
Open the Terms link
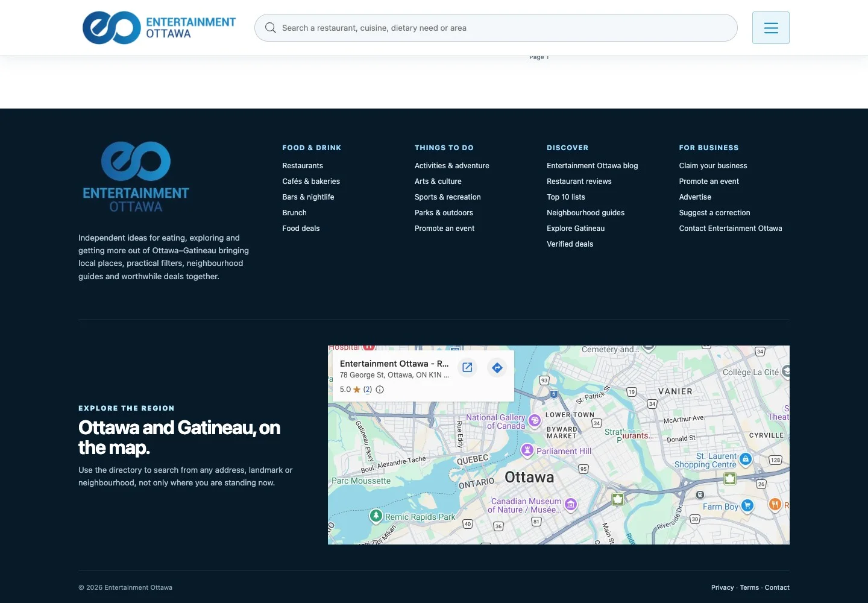click(x=749, y=587)
